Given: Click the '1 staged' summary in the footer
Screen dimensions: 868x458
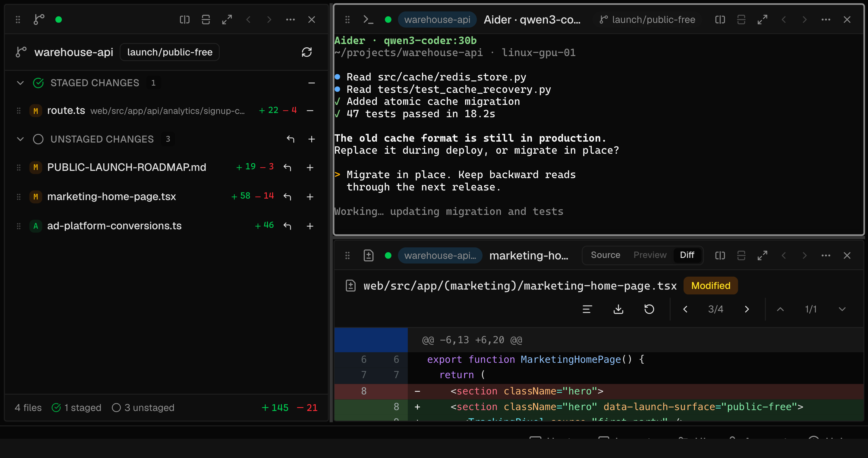Looking at the screenshot, I should (x=77, y=407).
